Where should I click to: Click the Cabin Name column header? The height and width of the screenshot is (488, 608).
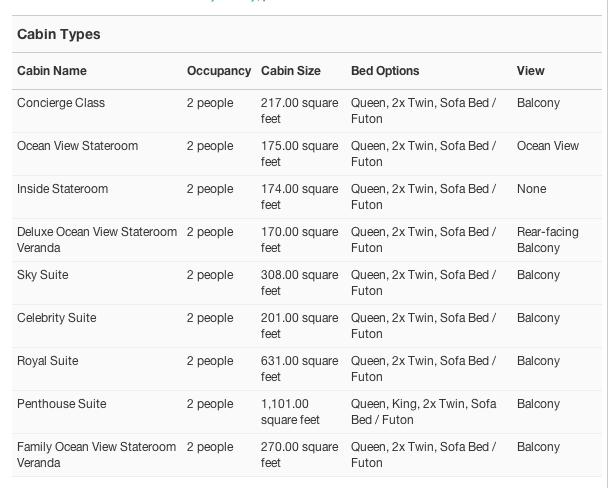point(52,71)
